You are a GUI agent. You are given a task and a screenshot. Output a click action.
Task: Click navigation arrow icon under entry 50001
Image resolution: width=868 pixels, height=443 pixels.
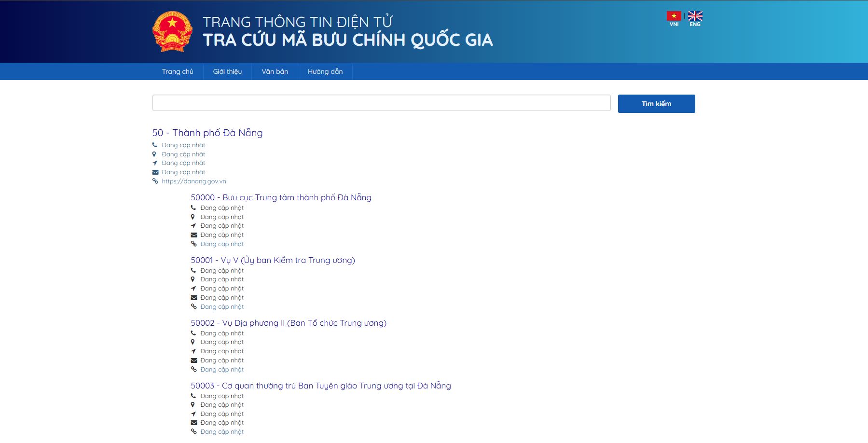coord(193,289)
